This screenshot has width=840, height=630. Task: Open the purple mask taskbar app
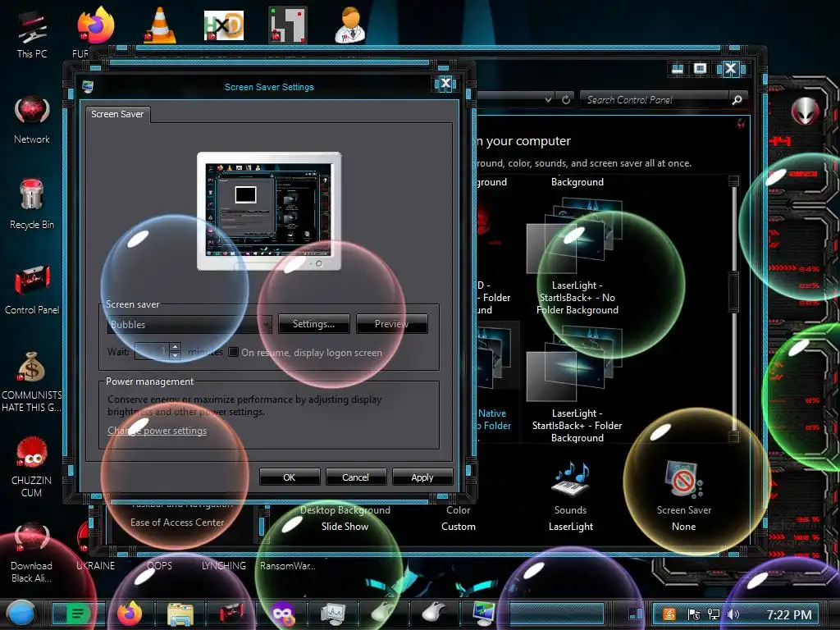[282, 614]
